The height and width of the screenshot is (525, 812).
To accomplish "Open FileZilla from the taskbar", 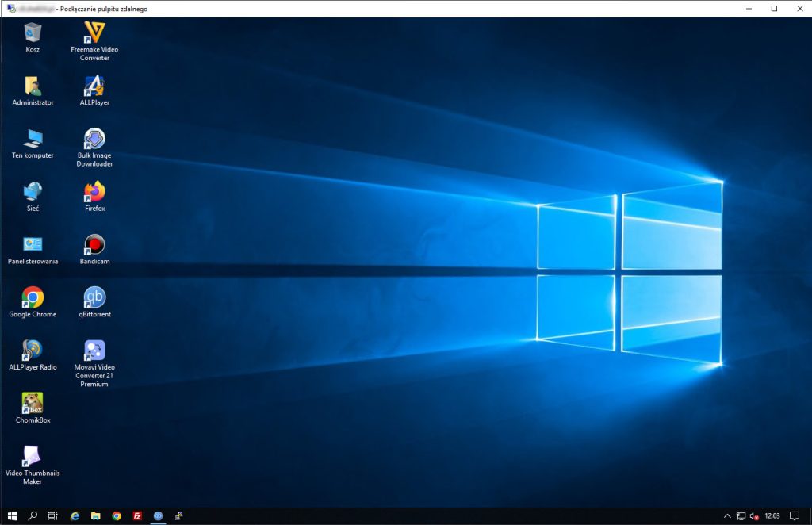I will [137, 515].
